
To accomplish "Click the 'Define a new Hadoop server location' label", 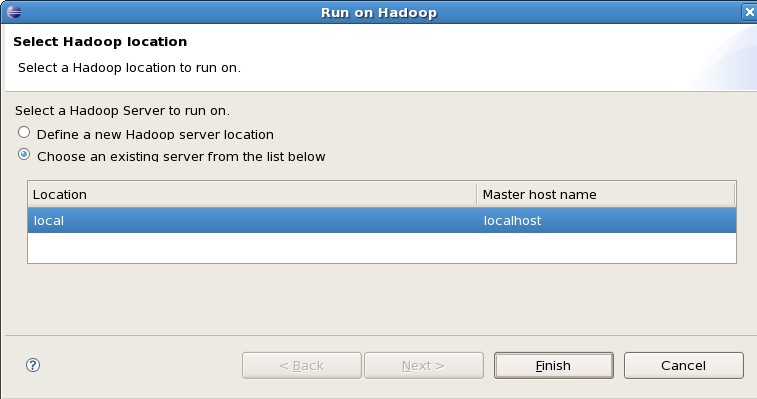I will (x=155, y=134).
